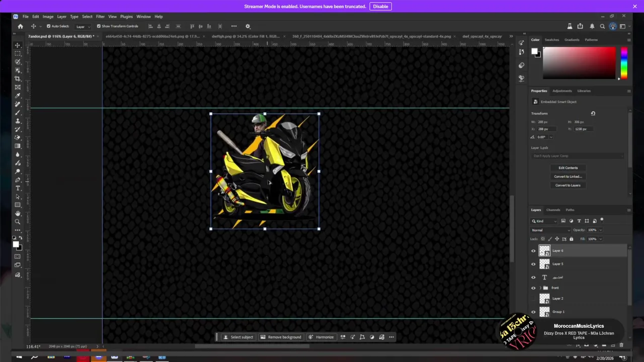Click Select subject in contextual bar
Screen dimensions: 644x362
click(238, 337)
